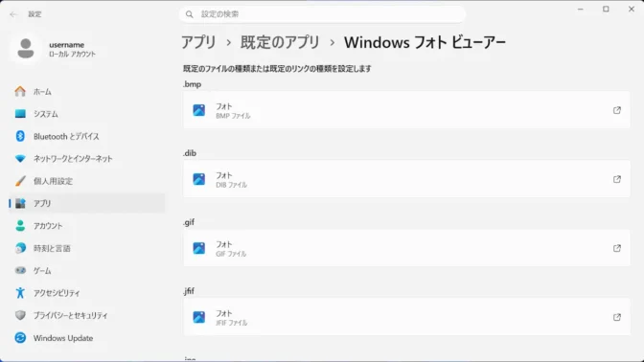Open プライバシーとセキュリティ label
This screenshot has height=362, width=644.
click(70, 315)
